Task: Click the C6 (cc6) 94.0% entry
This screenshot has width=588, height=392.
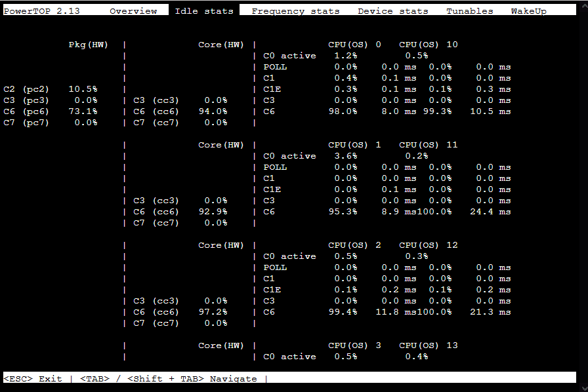Action: tap(180, 111)
